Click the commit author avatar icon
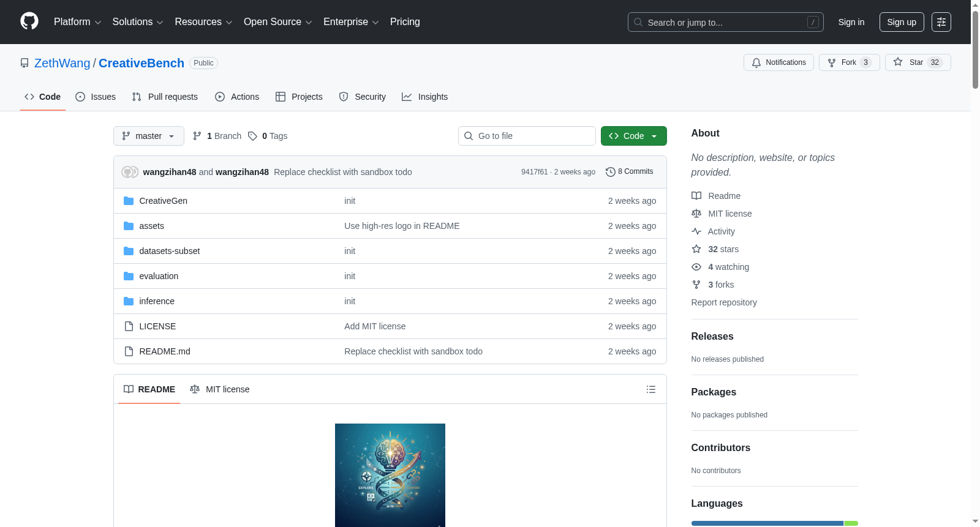The image size is (980, 527). pyautogui.click(x=130, y=172)
